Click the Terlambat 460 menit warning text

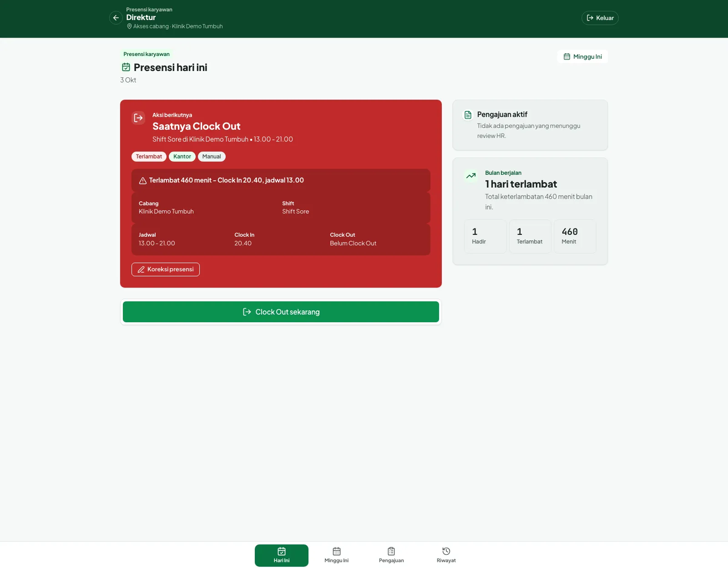point(227,180)
